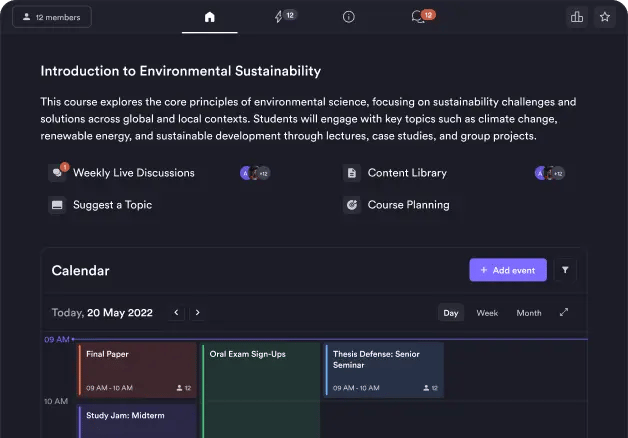Click the info circle icon
This screenshot has height=438, width=628.
coord(348,17)
